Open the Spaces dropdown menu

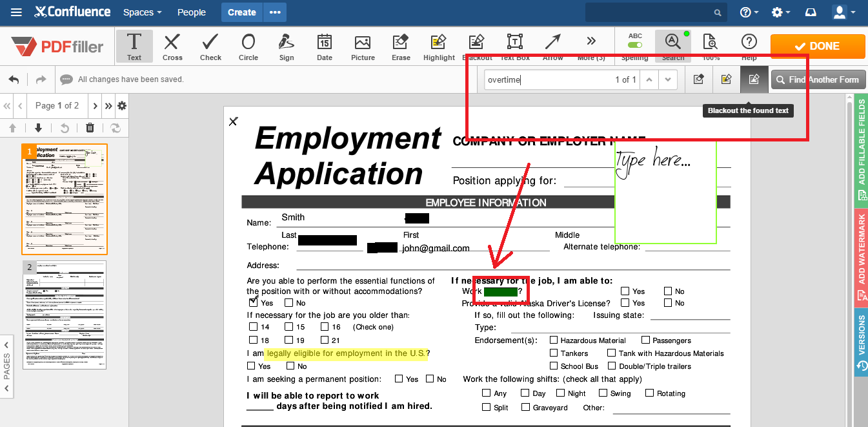pos(142,12)
